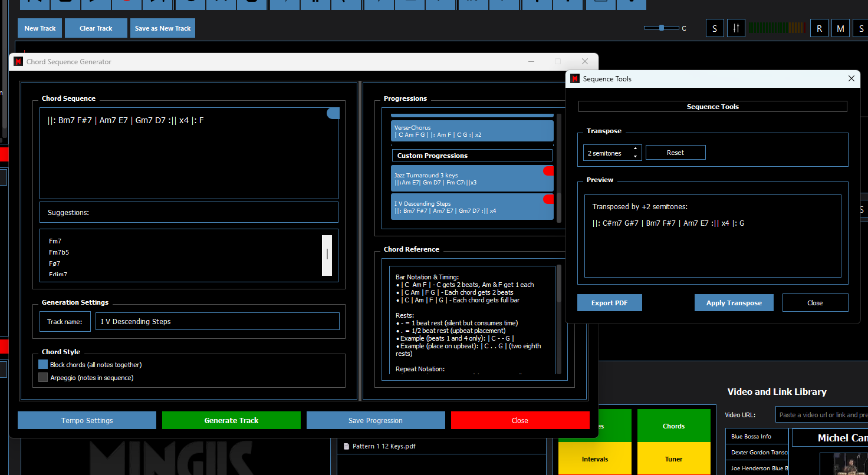Image resolution: width=868 pixels, height=475 pixels.
Task: Adjust the pan slider labeled C
Action: click(661, 28)
